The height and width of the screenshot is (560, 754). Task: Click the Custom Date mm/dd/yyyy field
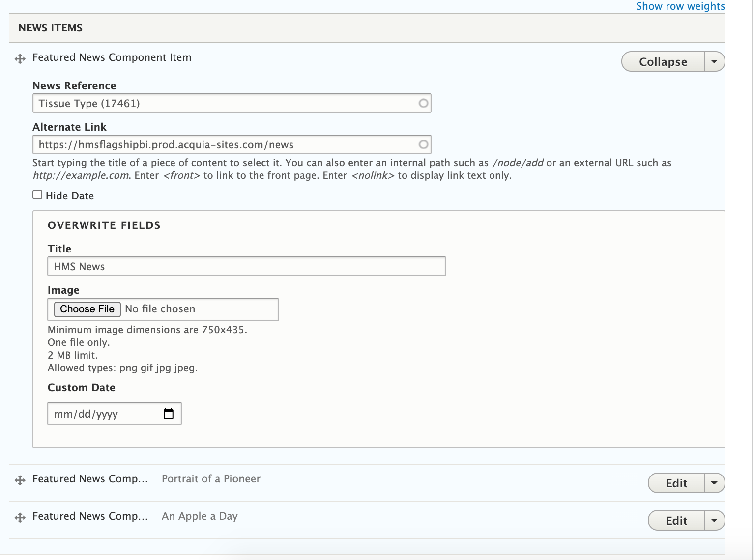(115, 414)
